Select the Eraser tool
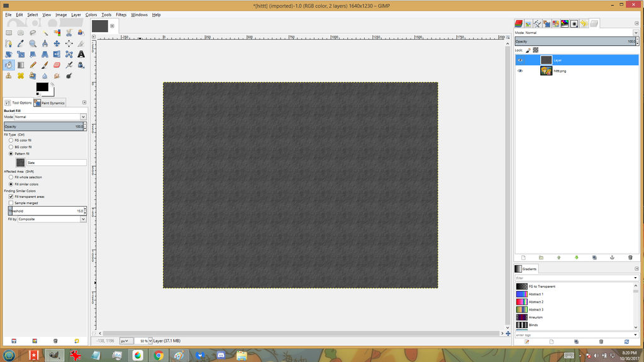644x362 pixels. [x=57, y=65]
